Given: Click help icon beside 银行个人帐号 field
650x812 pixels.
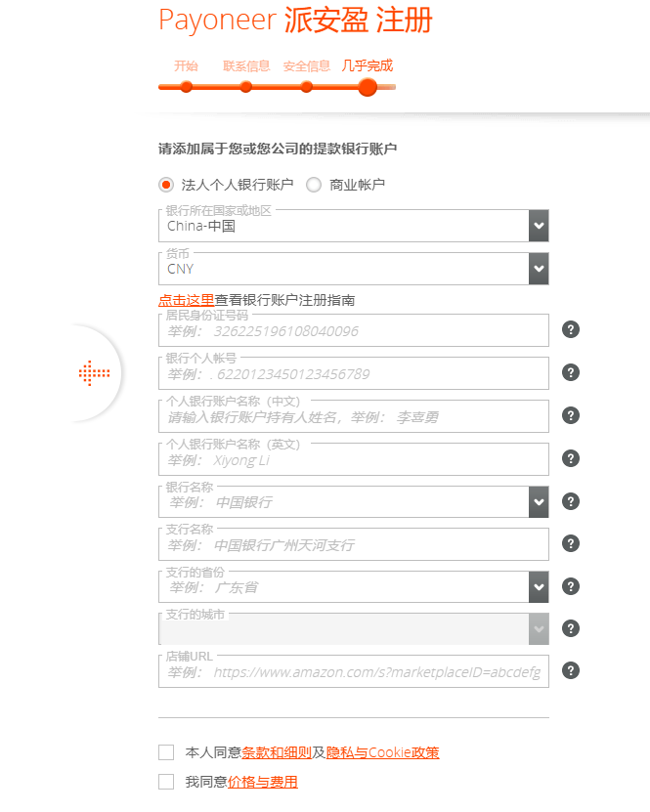Looking at the screenshot, I should coord(572,372).
